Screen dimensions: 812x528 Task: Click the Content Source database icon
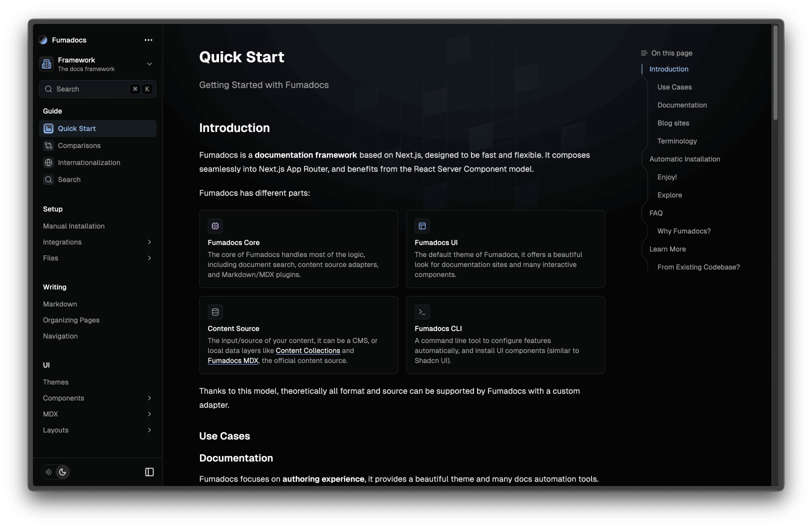tap(215, 312)
